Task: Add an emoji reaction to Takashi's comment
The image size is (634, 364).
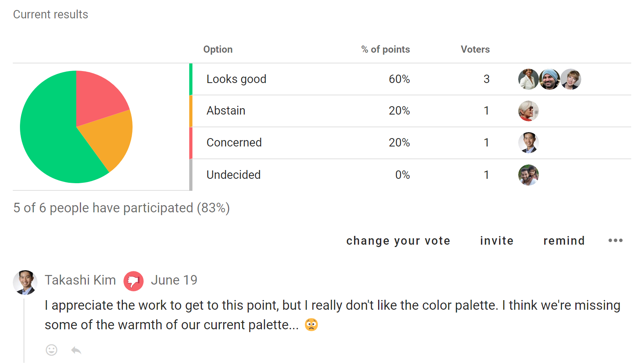Action: click(52, 350)
